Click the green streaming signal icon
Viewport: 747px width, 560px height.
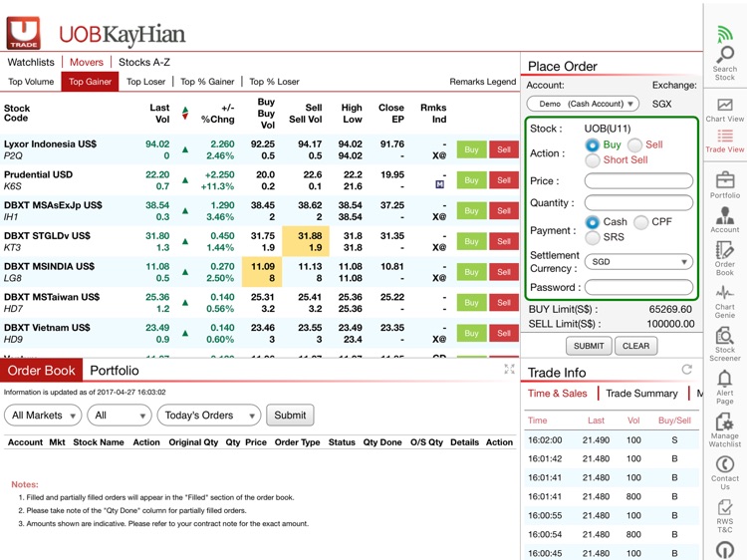click(725, 34)
